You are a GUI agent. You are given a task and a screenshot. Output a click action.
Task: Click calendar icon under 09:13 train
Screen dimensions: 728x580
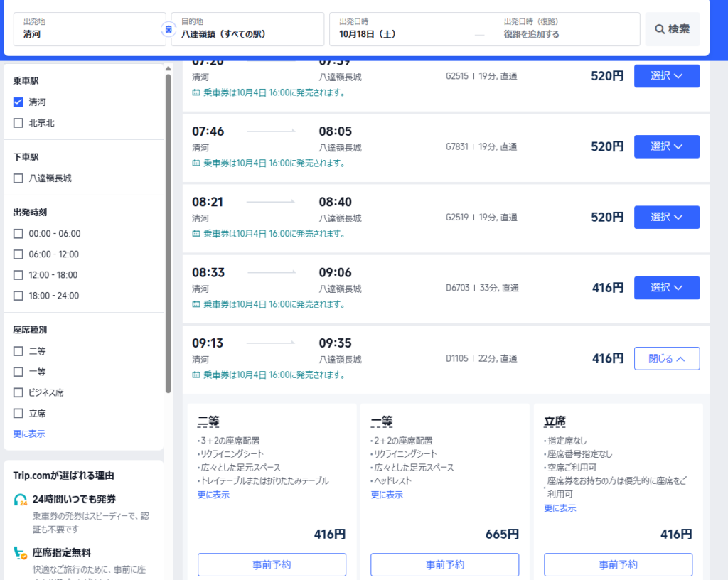[196, 375]
